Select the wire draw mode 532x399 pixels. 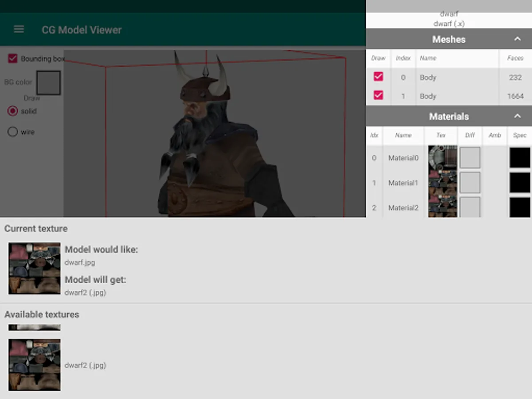[12, 132]
